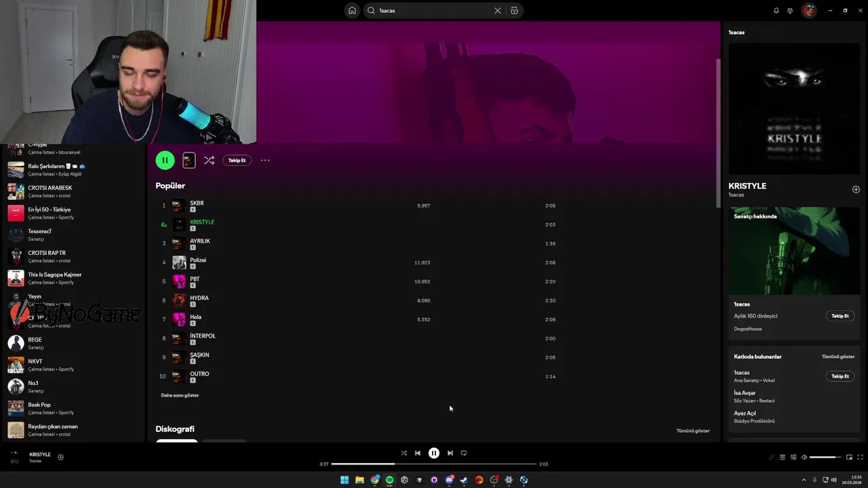Screen dimensions: 868x488
Task: Skip to previous track
Action: tap(418, 453)
